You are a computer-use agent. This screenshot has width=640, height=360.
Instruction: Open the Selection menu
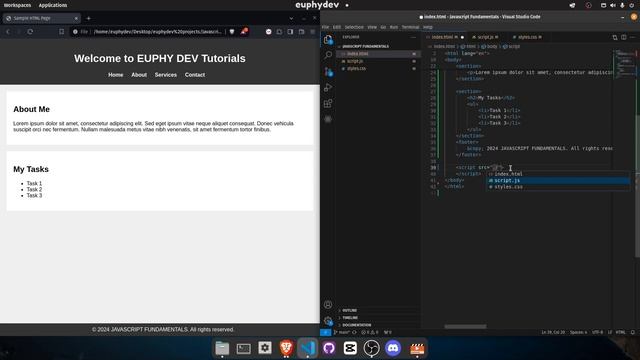tap(354, 27)
